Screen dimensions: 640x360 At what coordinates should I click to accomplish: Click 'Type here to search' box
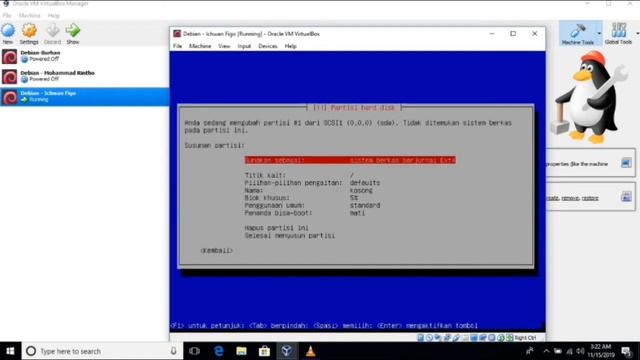pyautogui.click(x=101, y=351)
